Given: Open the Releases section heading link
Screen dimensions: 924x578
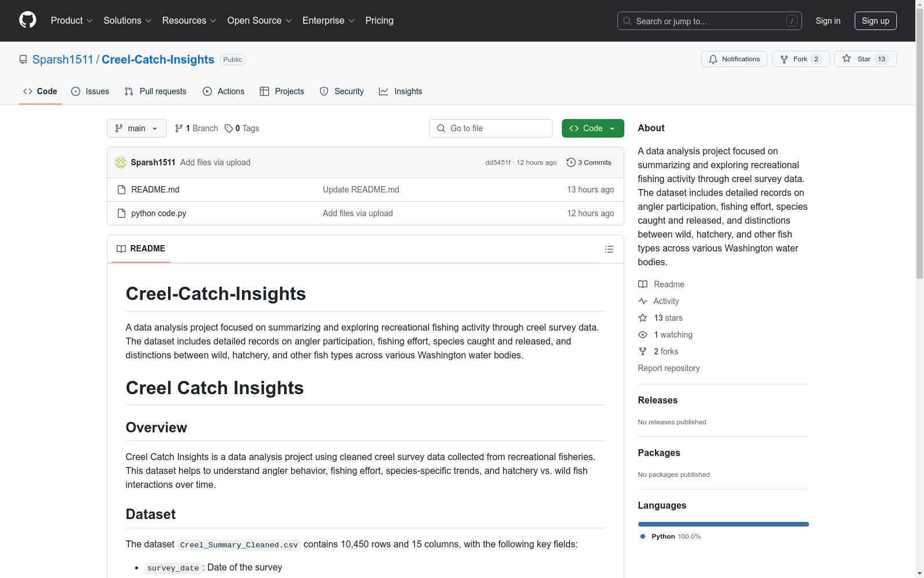Looking at the screenshot, I should click(658, 400).
